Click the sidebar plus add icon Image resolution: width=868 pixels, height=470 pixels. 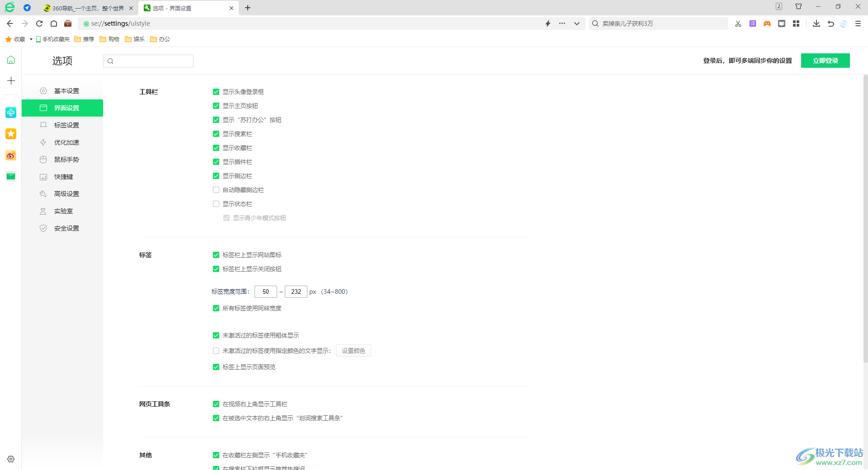(11, 81)
